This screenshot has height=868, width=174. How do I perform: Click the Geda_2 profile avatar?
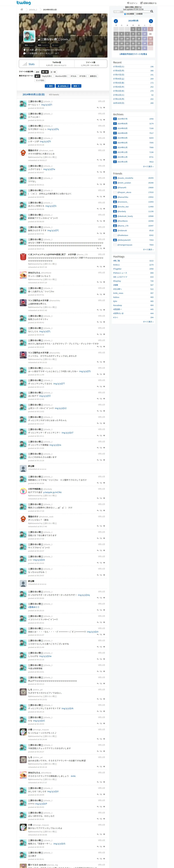point(29,36)
